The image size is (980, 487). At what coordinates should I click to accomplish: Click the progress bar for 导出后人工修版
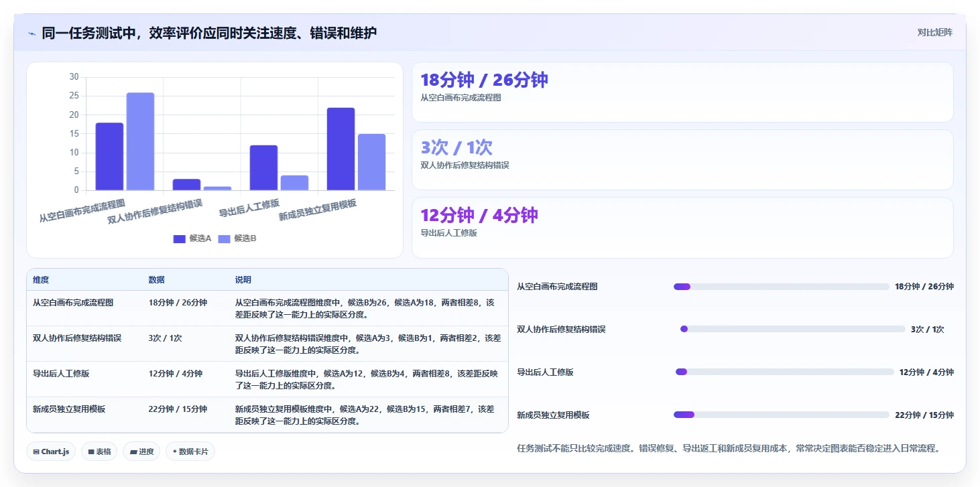[785, 372]
